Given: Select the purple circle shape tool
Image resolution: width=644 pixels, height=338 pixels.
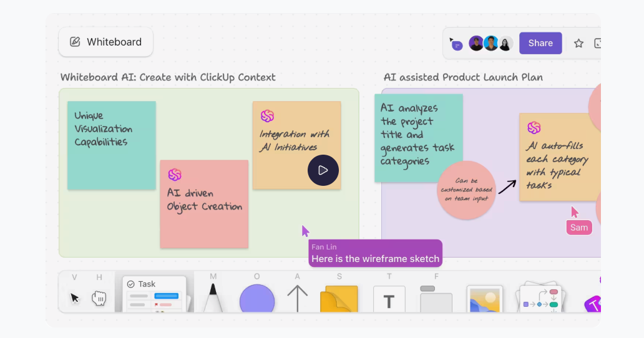Looking at the screenshot, I should coord(256,299).
